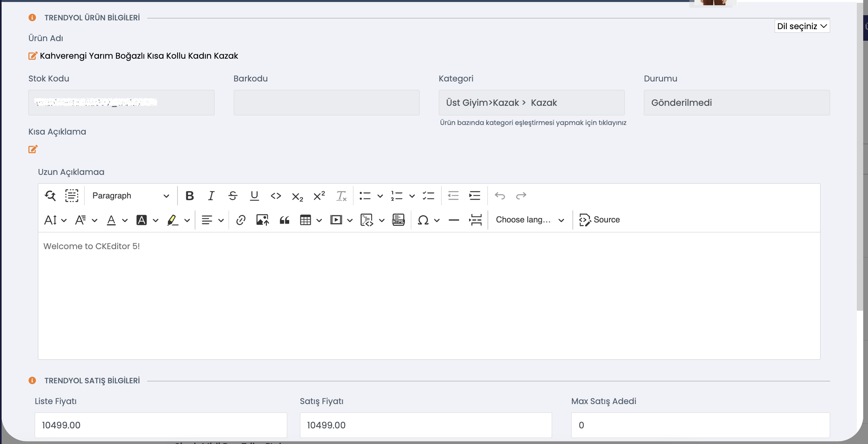Viewport: 868px width, 444px height.
Task: Insert a horizontal line
Action: 454,220
